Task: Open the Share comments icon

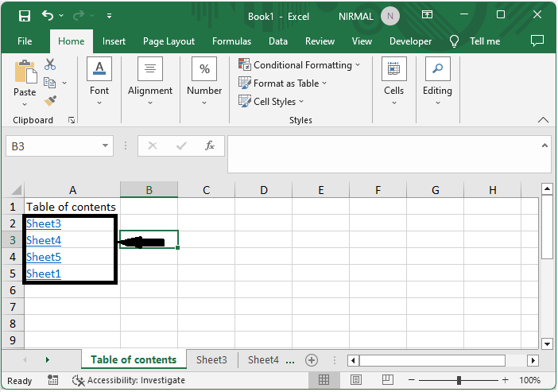Action: (x=537, y=41)
